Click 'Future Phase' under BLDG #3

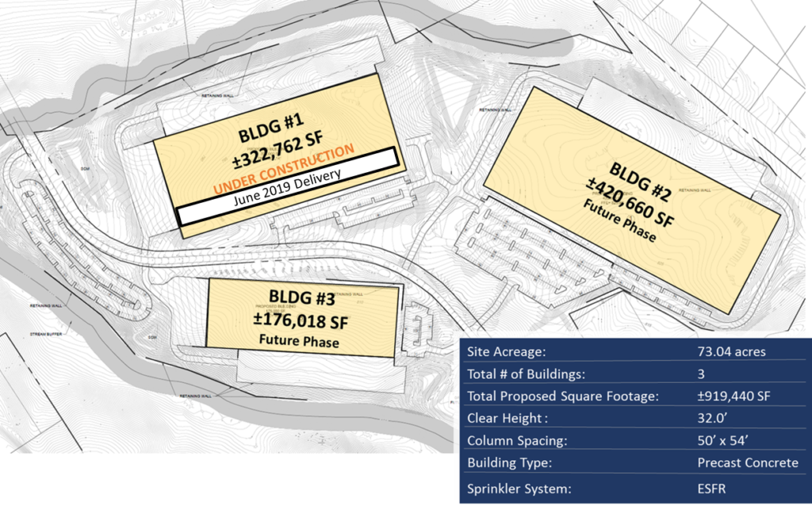click(299, 341)
